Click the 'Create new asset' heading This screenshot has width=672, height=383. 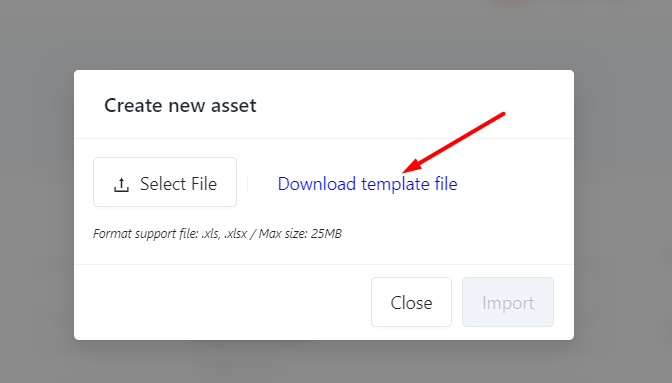[180, 105]
